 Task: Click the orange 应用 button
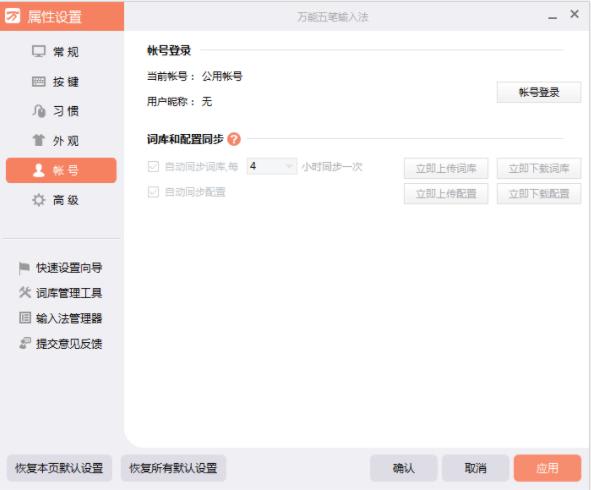[547, 468]
